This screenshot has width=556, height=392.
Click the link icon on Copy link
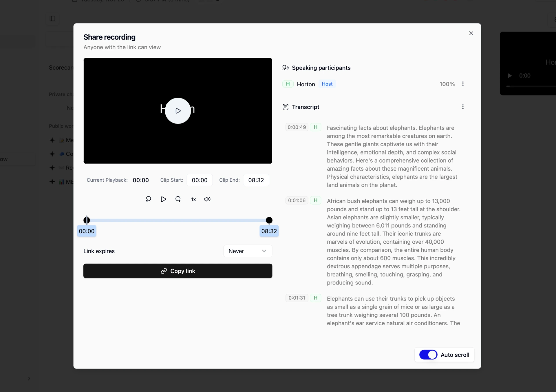(x=164, y=271)
